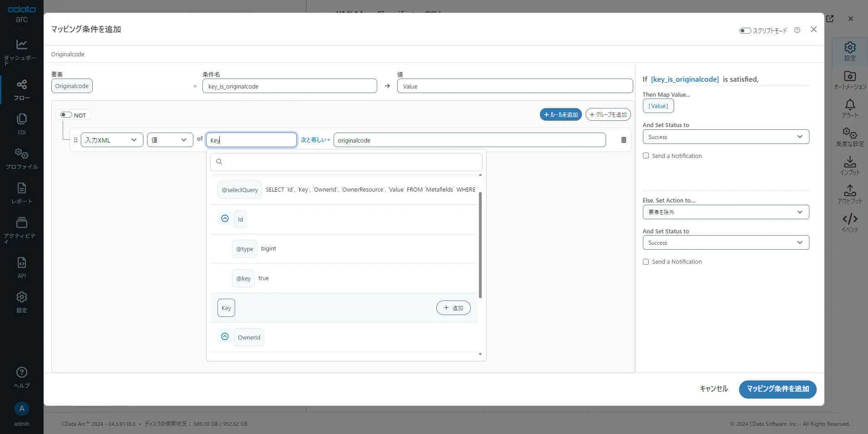868x434 pixels.
Task: Open the left sidebar Settings gear
Action: tap(21, 297)
